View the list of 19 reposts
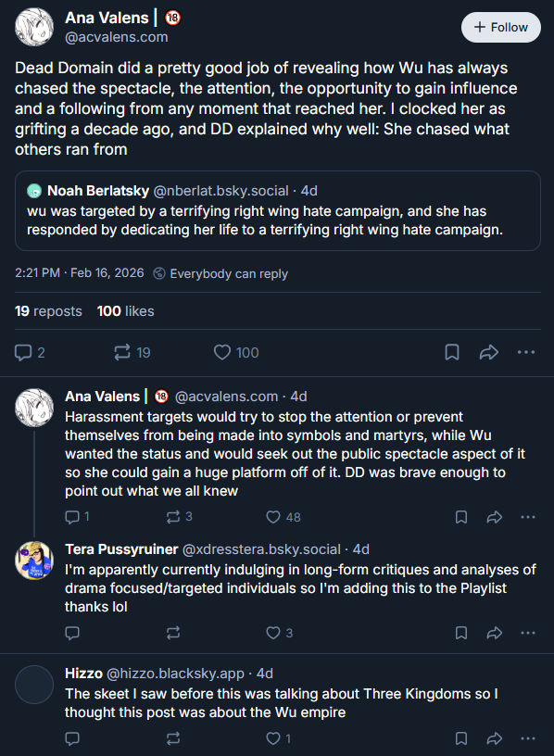Screen dimensions: 554x756 pyautogui.click(x=48, y=311)
